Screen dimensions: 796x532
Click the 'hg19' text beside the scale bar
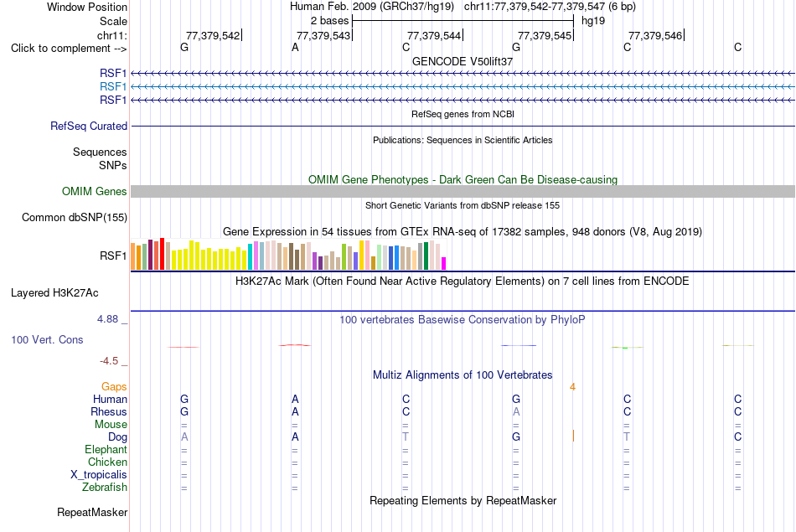[593, 21]
